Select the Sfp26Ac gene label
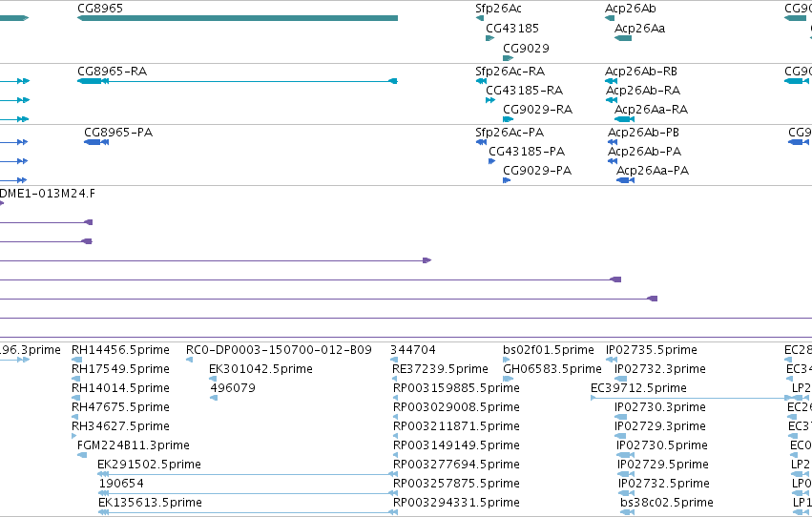The image size is (812, 517). pyautogui.click(x=498, y=9)
